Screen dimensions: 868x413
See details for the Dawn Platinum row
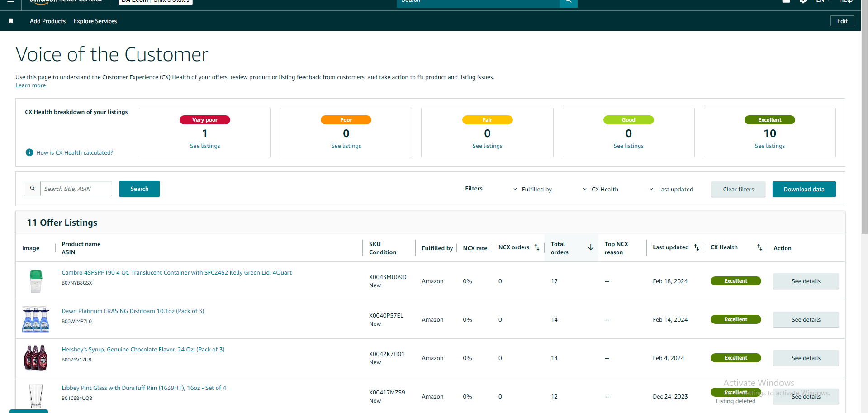tap(806, 319)
